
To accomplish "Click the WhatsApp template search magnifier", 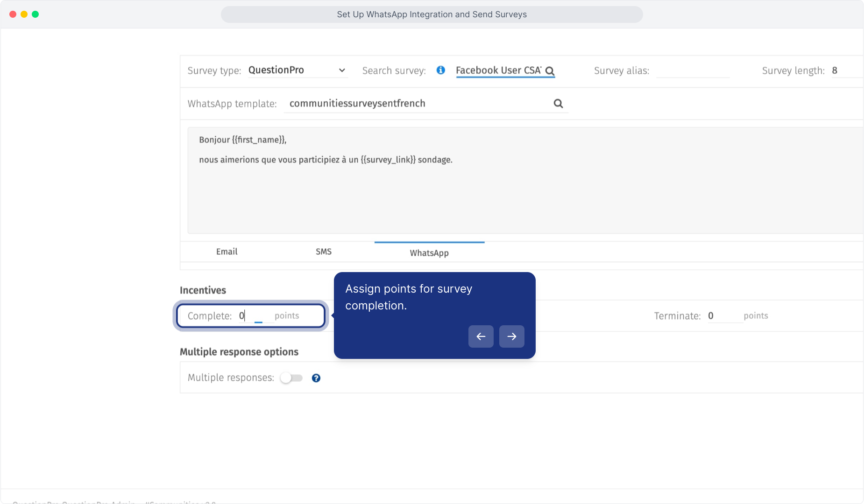I will pos(558,104).
